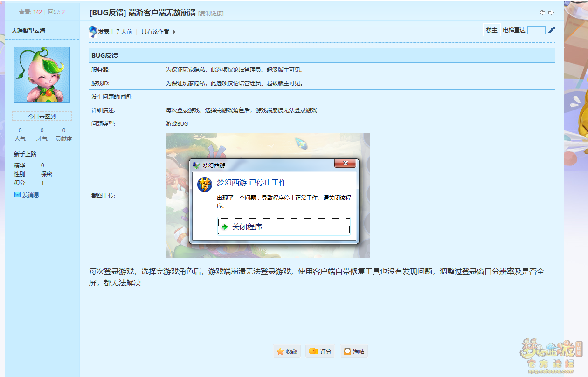Click the 查看: 142 view count
This screenshot has height=377, width=588.
point(30,12)
